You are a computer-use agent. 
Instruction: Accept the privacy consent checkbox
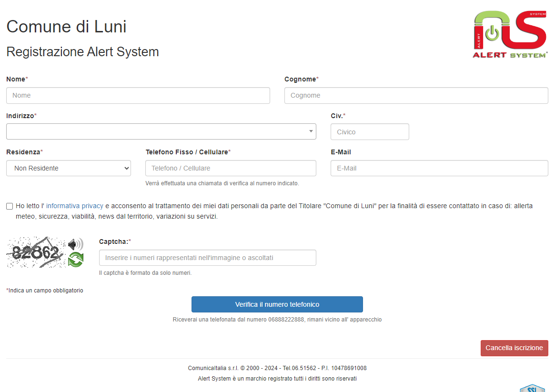(10, 206)
